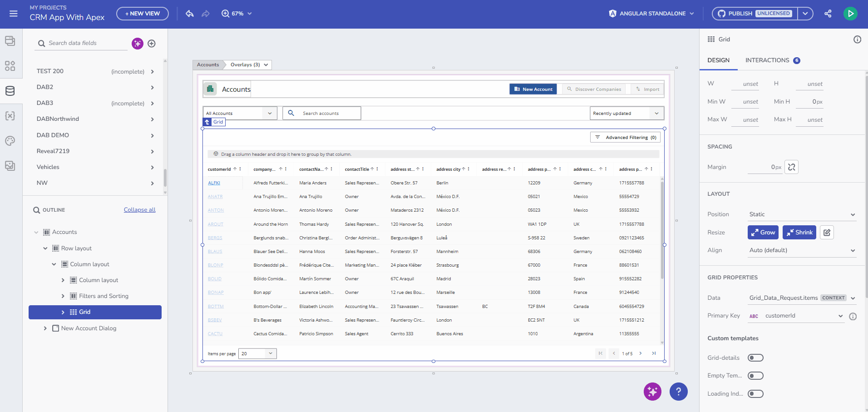The height and width of the screenshot is (412, 868).
Task: Click the share icon in top bar
Action: (828, 14)
